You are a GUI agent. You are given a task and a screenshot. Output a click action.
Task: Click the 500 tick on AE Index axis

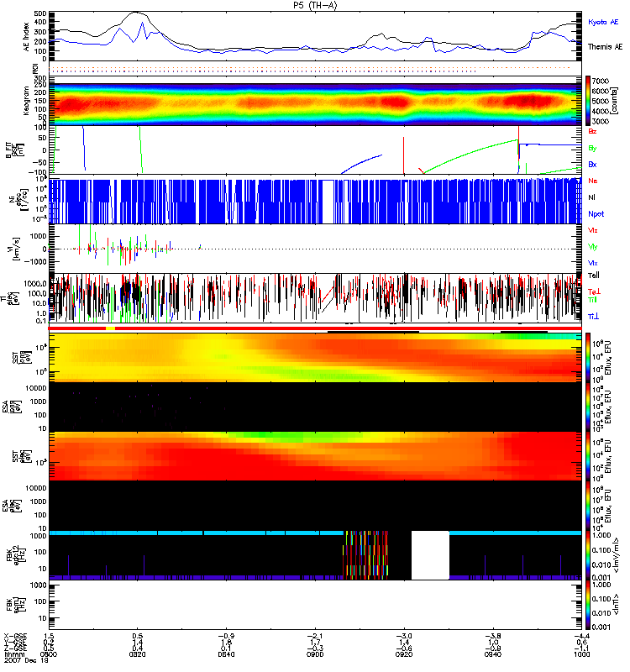tap(40, 13)
